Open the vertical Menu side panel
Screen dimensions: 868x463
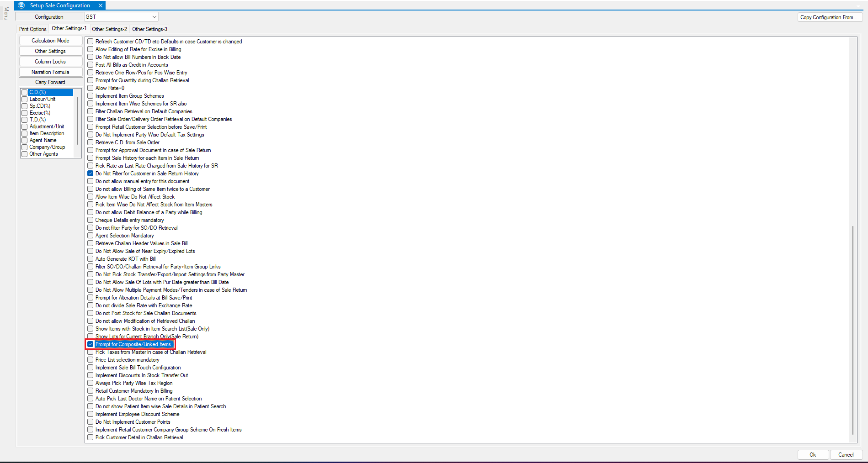6,13
